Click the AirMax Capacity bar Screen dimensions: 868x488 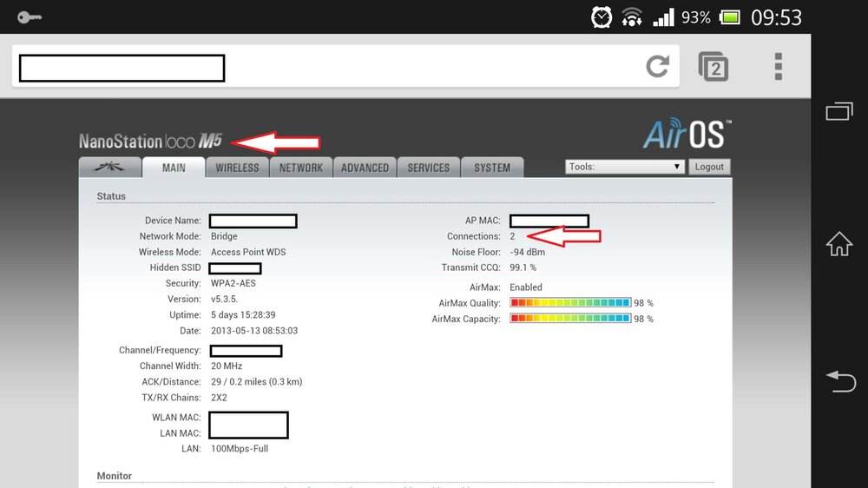(x=570, y=319)
